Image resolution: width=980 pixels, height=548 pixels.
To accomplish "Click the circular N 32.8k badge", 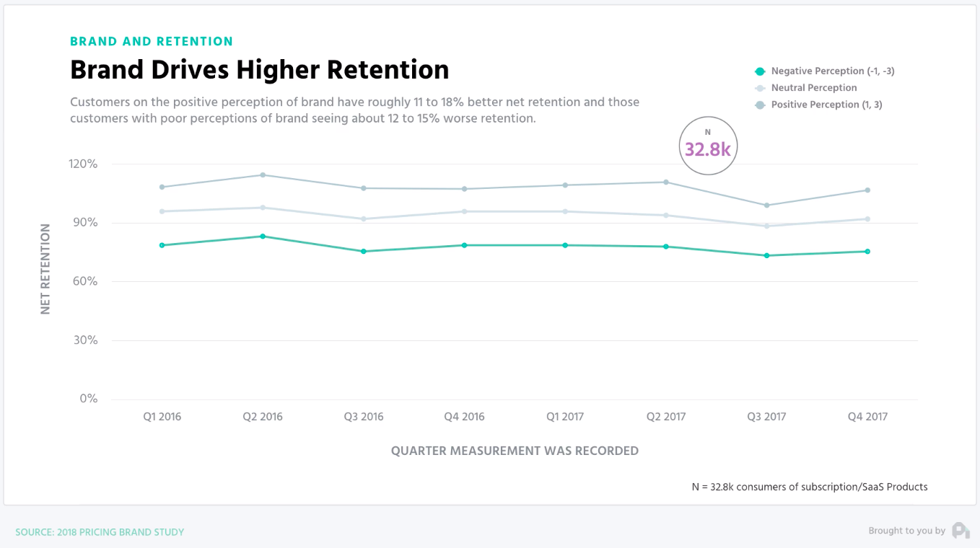I will 707,147.
